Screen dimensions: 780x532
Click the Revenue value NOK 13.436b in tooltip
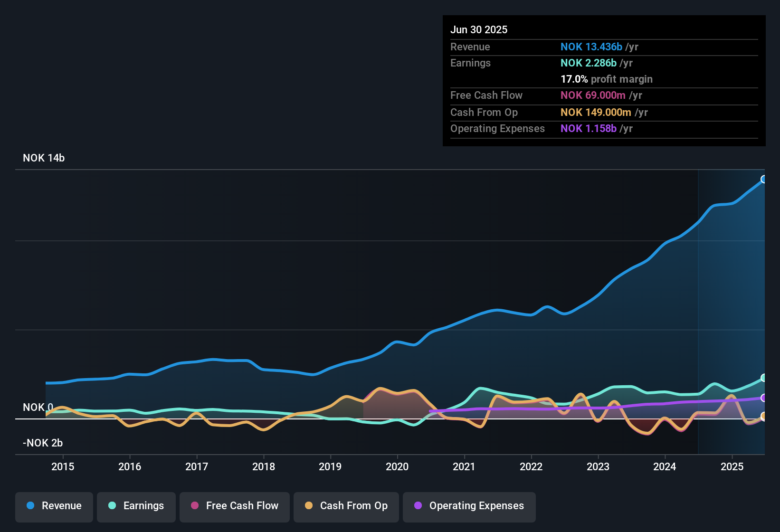click(x=591, y=47)
